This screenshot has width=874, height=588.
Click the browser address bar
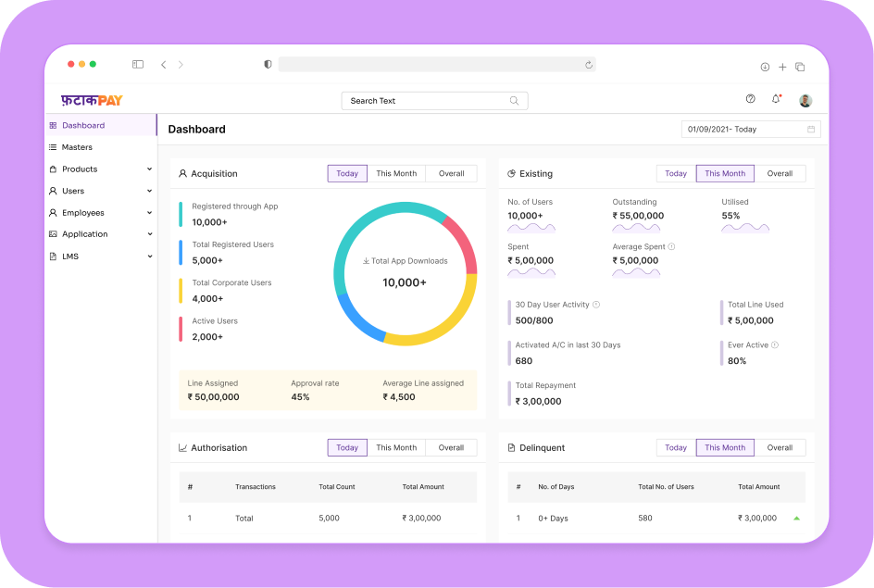(437, 65)
